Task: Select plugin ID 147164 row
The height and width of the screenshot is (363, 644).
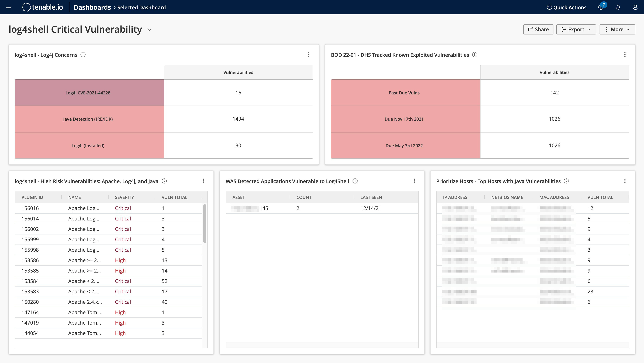Action: coord(109,313)
